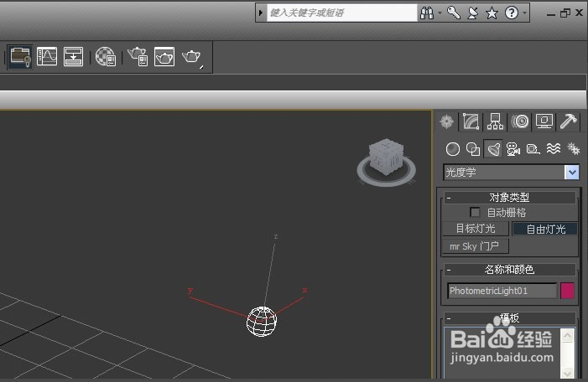The width and height of the screenshot is (588, 382).
Task: Switch to the Utilities hammer tab
Action: (x=569, y=121)
